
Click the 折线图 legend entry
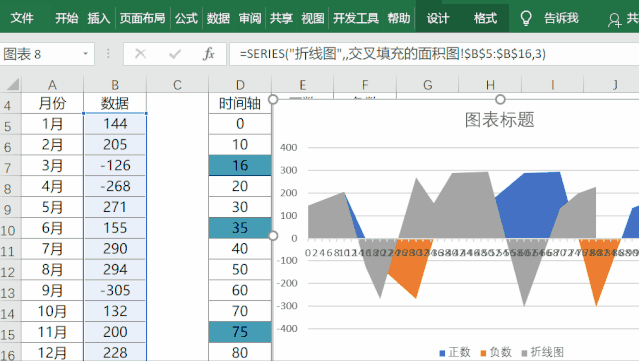point(542,352)
